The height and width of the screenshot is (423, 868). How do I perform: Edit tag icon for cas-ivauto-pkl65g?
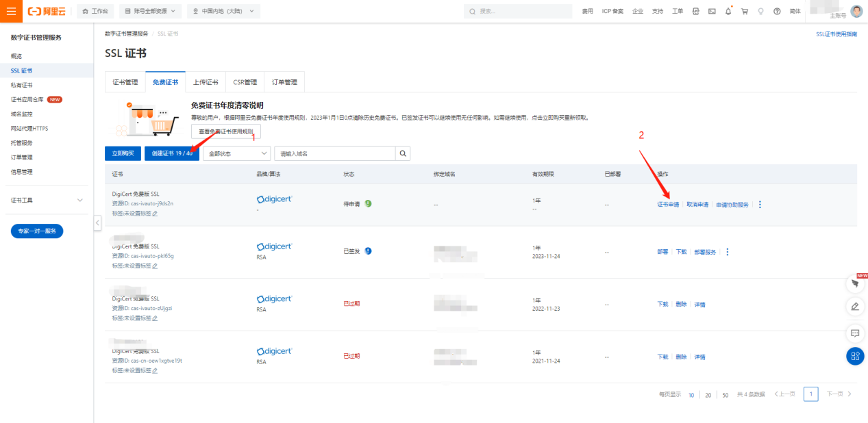click(x=155, y=266)
